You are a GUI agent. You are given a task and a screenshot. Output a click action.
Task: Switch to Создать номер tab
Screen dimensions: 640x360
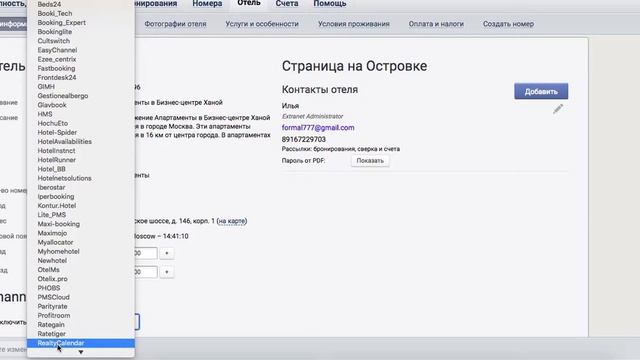[x=508, y=24]
